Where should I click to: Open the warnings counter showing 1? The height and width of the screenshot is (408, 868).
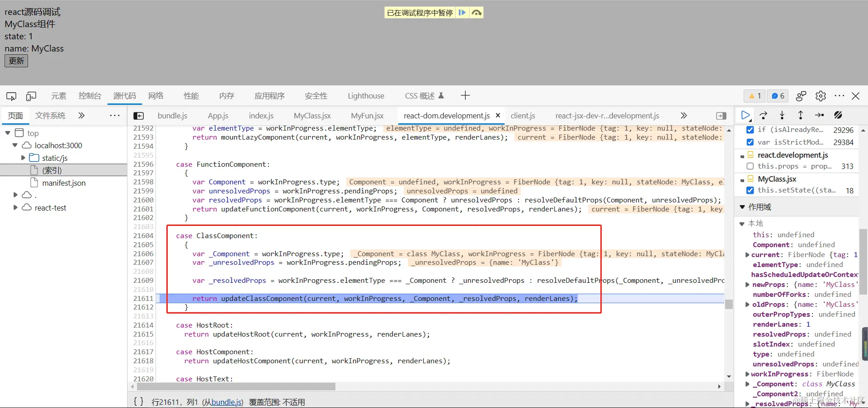755,96
